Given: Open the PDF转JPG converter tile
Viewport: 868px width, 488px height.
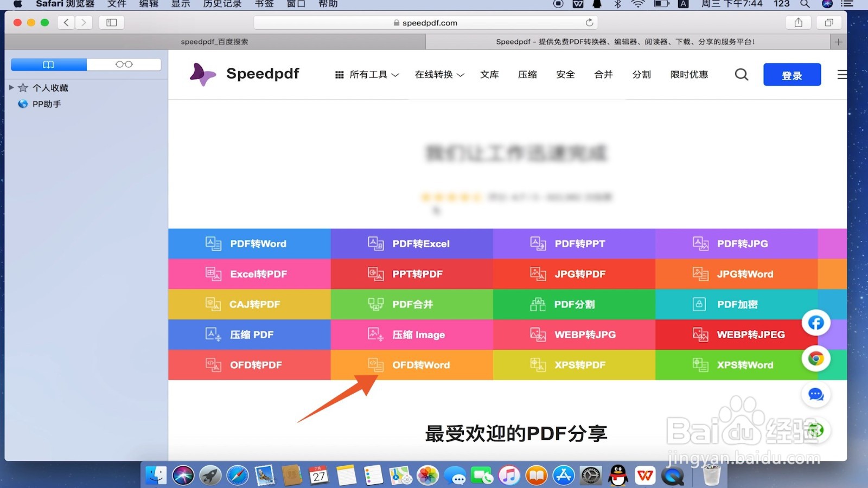Looking at the screenshot, I should pyautogui.click(x=736, y=243).
